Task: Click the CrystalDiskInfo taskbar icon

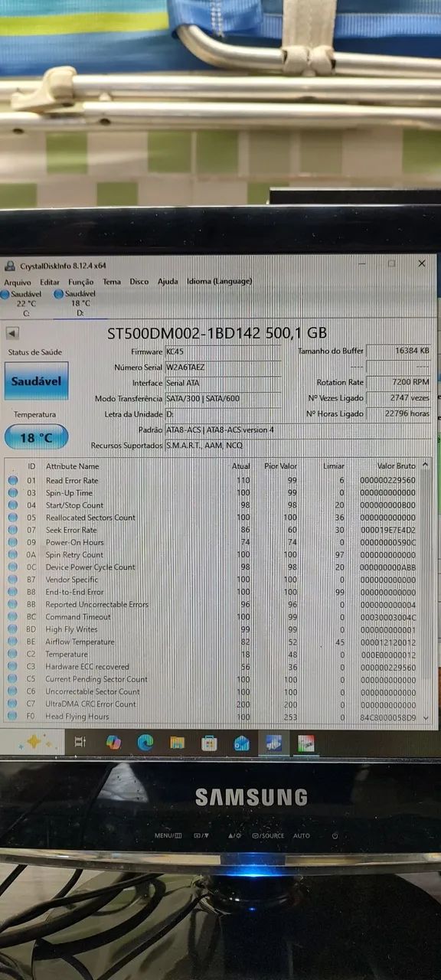Action: 274,743
